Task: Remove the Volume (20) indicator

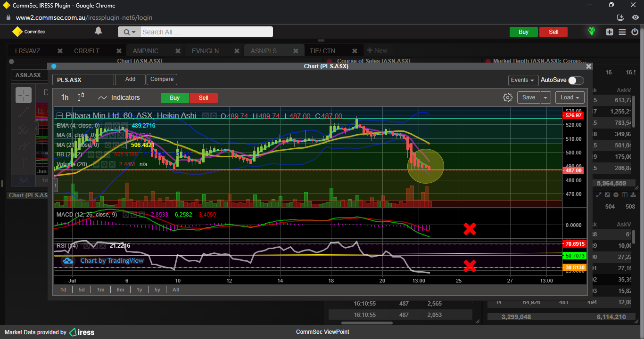Action: pos(112,164)
